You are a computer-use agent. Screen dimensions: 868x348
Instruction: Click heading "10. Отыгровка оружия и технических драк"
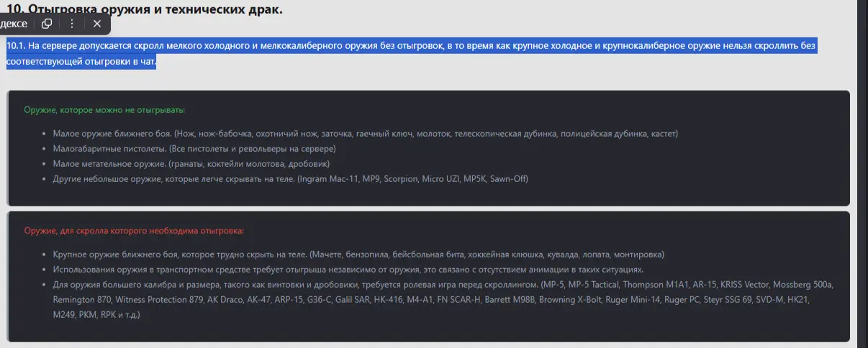[144, 9]
